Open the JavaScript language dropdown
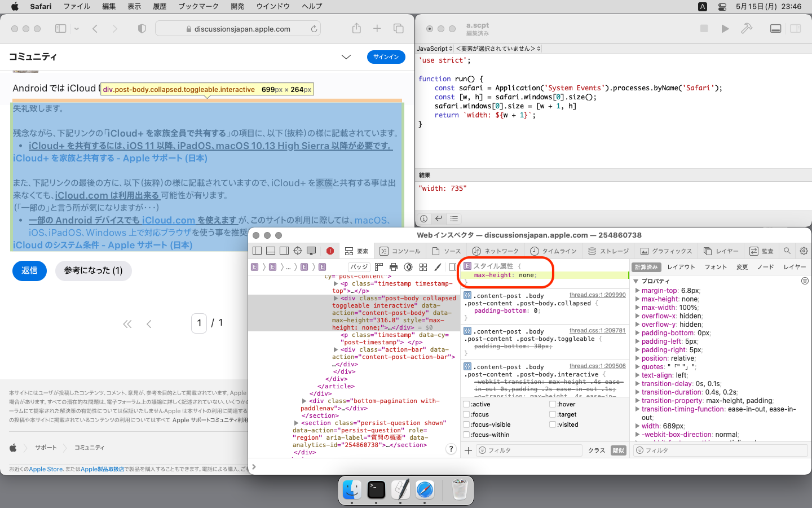 (x=435, y=49)
